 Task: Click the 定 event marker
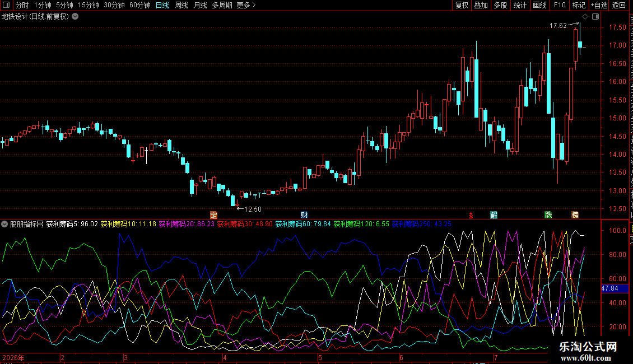pos(213,215)
